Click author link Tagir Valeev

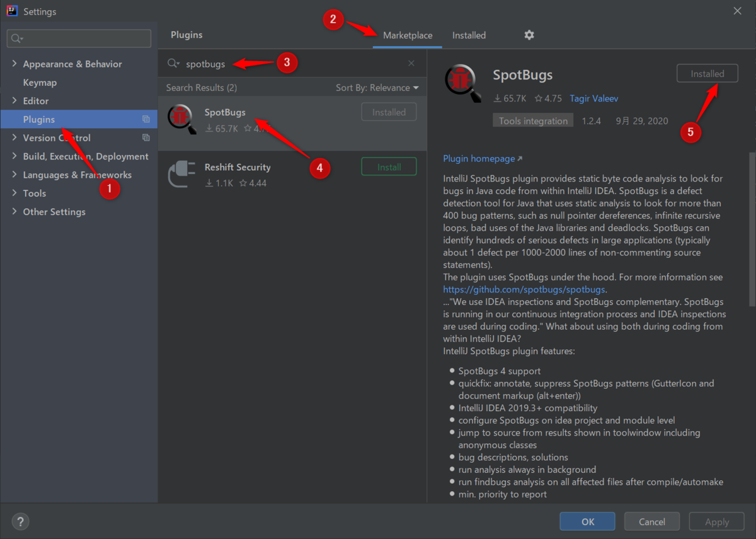click(x=594, y=98)
